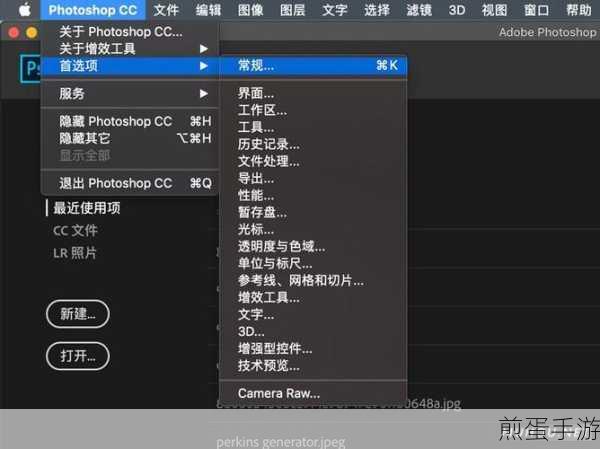Open the 图层 menu

[x=292, y=10]
